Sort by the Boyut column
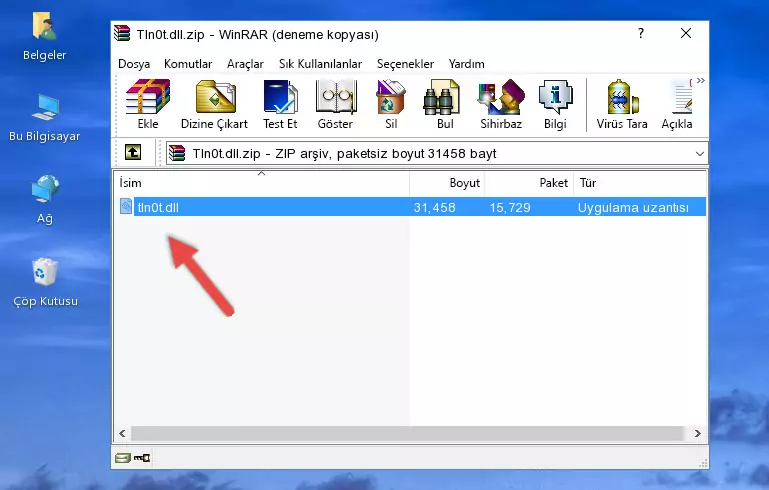Screen dimensions: 769x490 (447, 183)
